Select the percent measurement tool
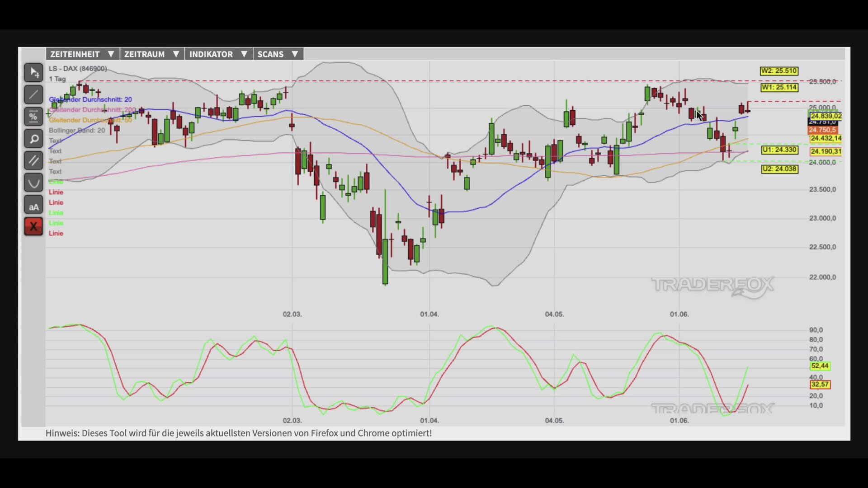 tap(33, 117)
